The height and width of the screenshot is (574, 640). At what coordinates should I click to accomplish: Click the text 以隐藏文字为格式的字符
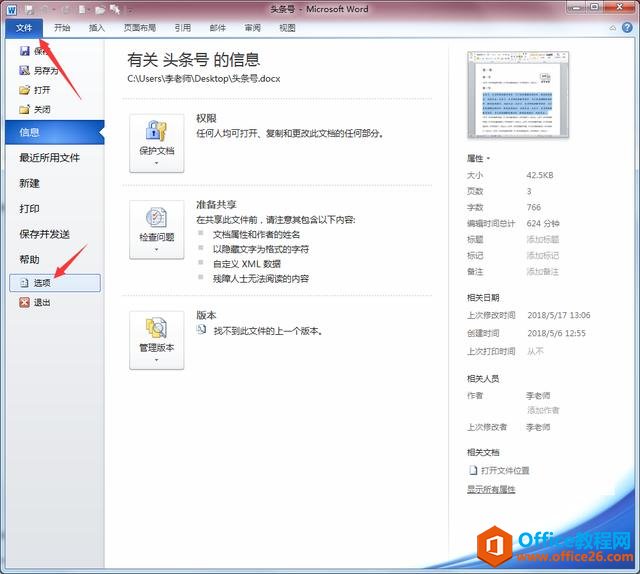click(261, 249)
